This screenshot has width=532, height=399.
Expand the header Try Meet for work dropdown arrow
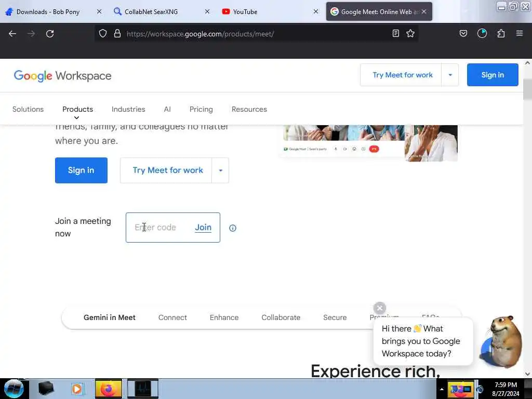[x=450, y=75]
